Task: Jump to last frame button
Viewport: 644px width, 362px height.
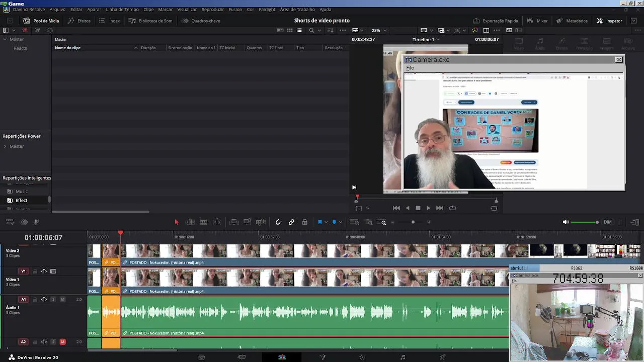Action: pyautogui.click(x=440, y=208)
